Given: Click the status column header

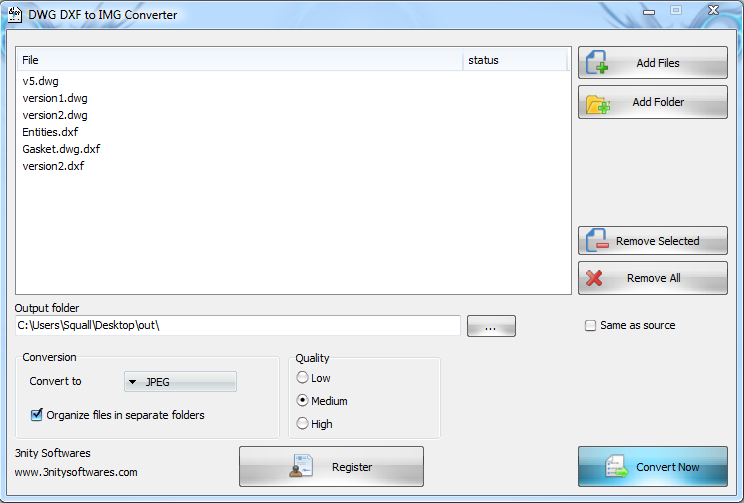Looking at the screenshot, I should [515, 60].
